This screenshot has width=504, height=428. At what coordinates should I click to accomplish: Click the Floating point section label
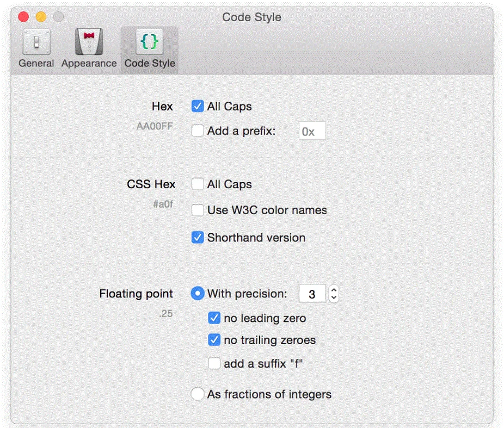136,294
